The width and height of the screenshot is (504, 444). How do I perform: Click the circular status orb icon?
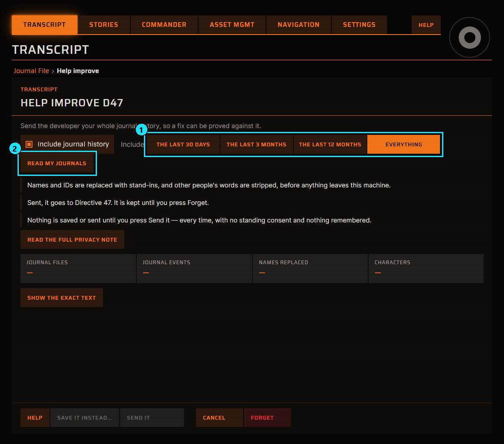(469, 37)
